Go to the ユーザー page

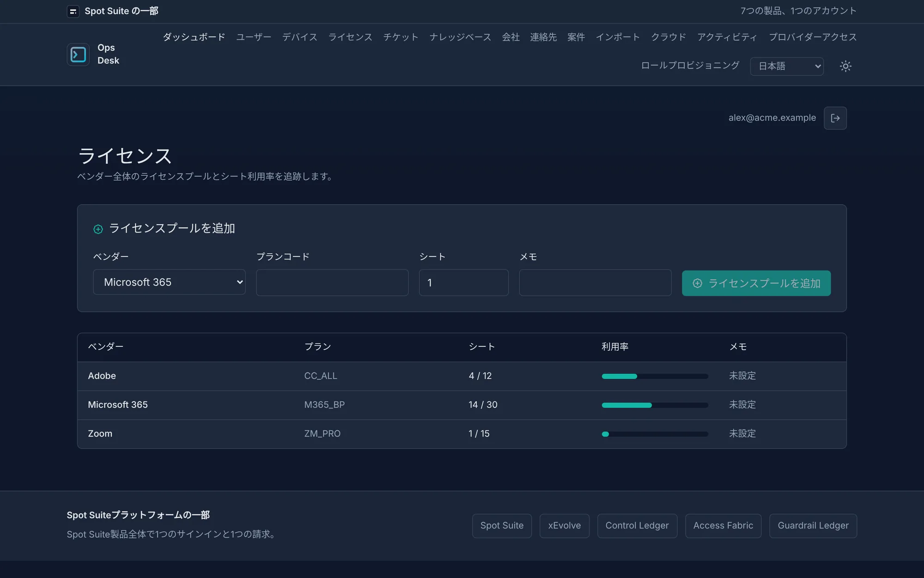pos(254,37)
